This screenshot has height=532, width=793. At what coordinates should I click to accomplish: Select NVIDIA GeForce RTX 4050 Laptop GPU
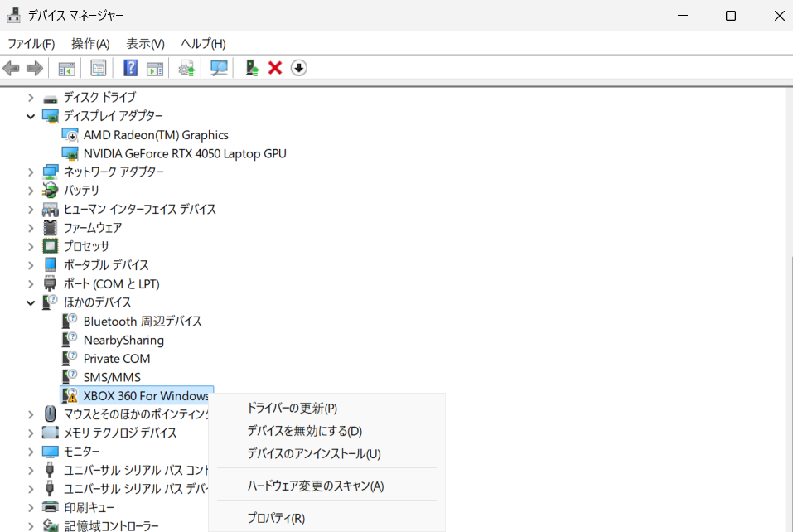(x=184, y=153)
